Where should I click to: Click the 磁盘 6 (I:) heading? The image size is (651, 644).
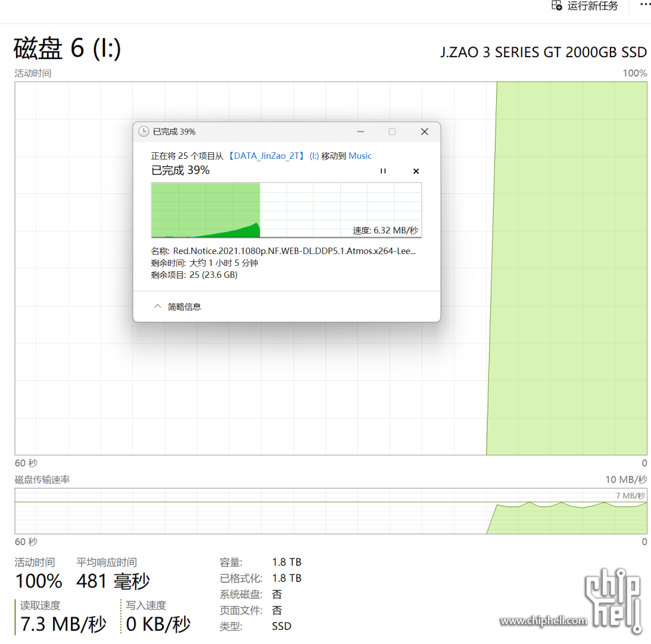[x=67, y=49]
